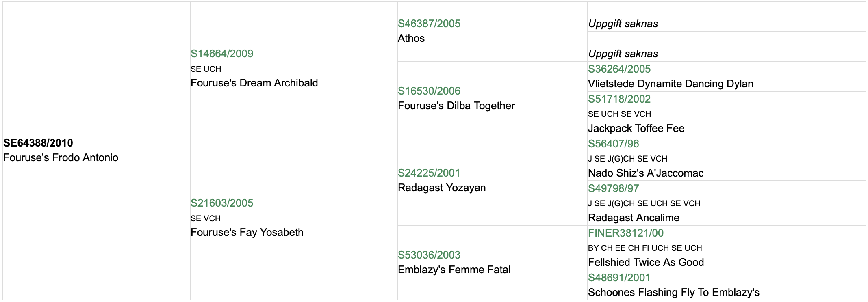Screen dimensions: 868x302
Task: Click Radagast Yozayan name text
Action: tap(442, 188)
